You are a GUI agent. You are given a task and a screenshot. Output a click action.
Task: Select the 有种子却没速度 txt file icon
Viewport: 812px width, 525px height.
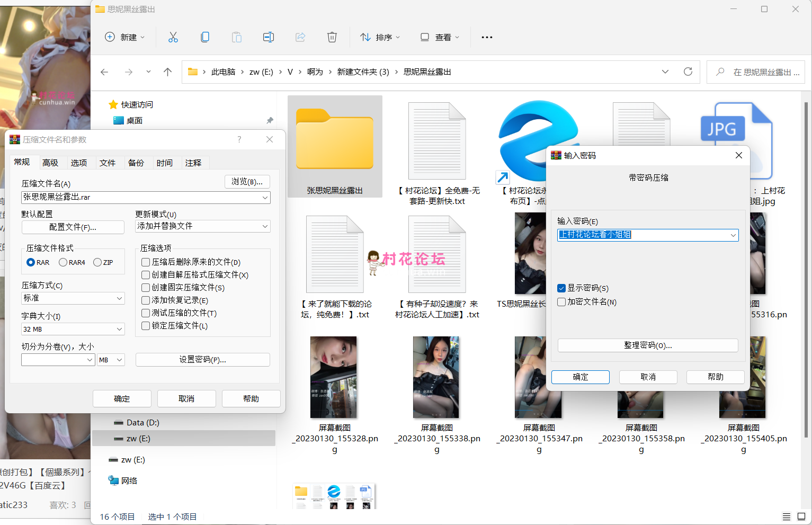coord(437,254)
